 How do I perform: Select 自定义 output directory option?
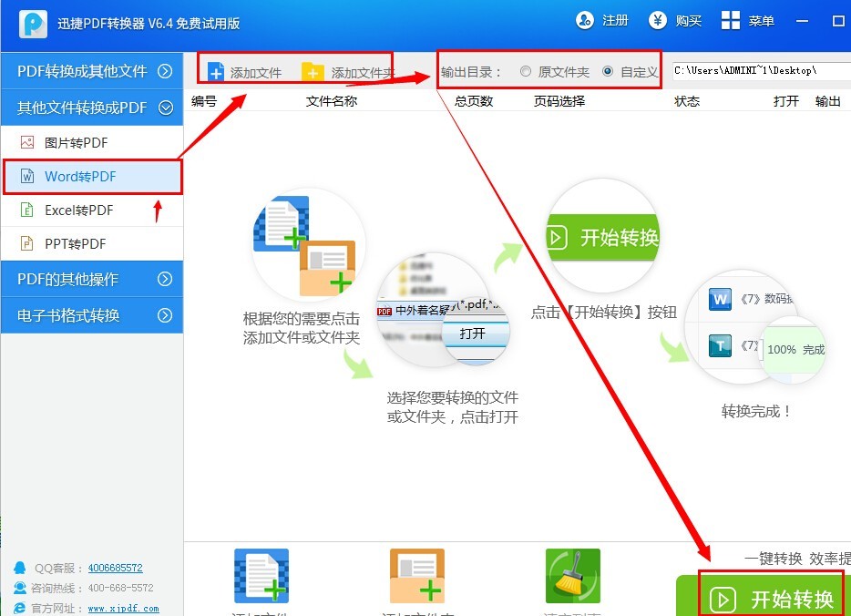pos(631,72)
